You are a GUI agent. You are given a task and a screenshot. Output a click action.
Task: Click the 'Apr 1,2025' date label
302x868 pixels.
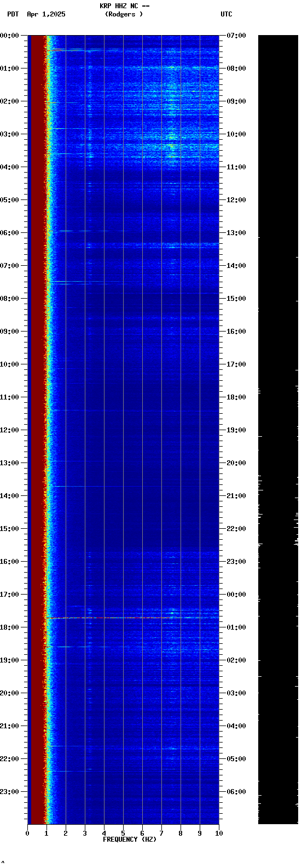click(x=46, y=14)
